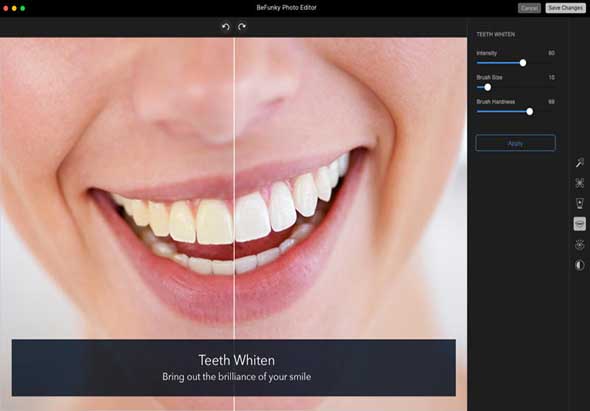
Task: Click the yellow macOS minimize window button
Action: click(14, 8)
